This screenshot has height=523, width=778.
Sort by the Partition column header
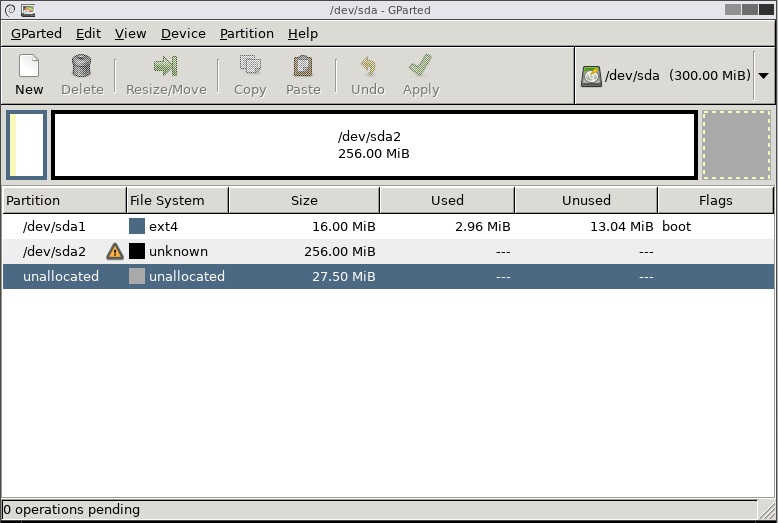click(x=65, y=200)
